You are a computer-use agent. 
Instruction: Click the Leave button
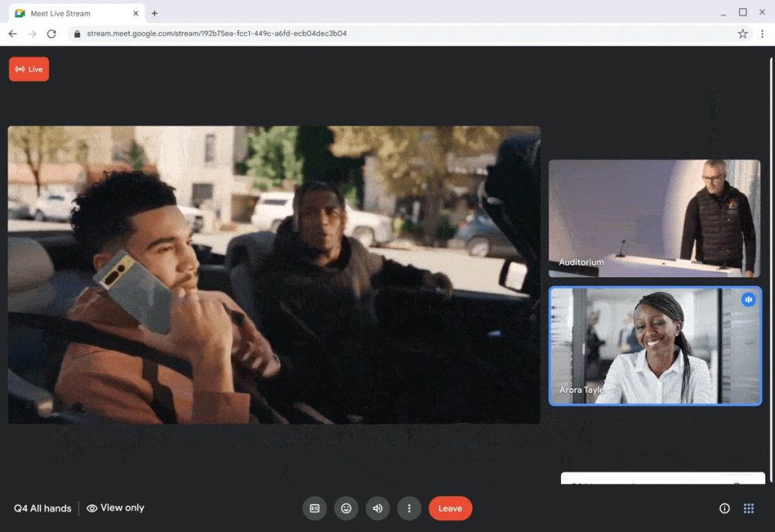point(450,508)
